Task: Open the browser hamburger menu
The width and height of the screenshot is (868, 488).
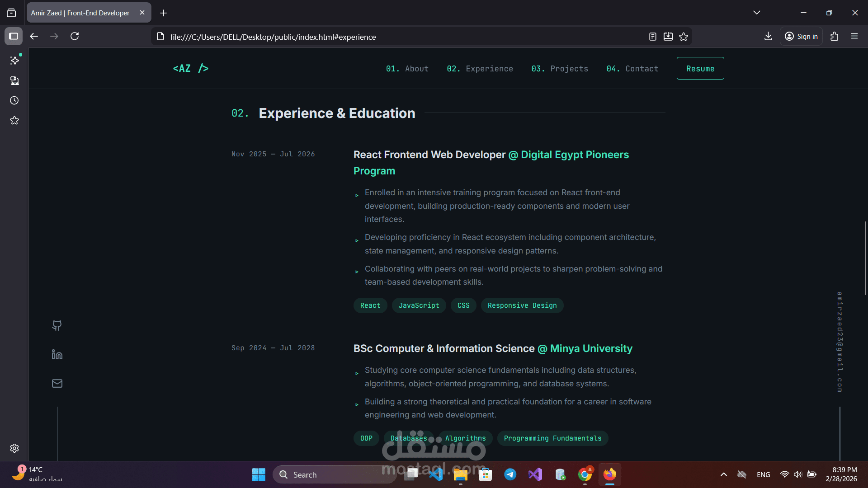Action: 855,36
